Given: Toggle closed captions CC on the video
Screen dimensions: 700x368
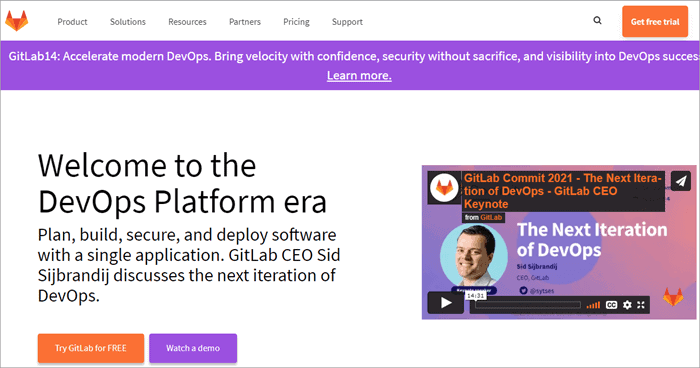Looking at the screenshot, I should click(x=611, y=305).
